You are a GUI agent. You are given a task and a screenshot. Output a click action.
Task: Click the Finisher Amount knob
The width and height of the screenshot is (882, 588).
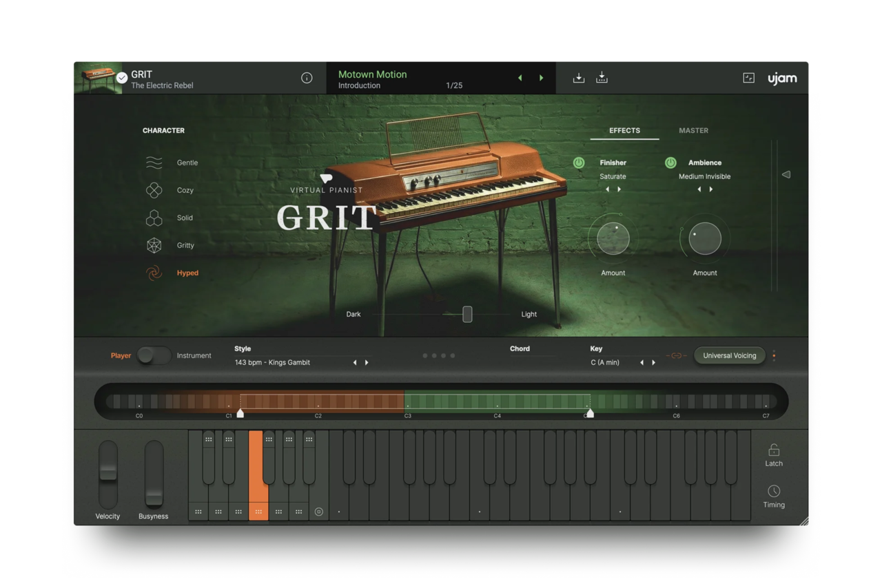[x=613, y=238]
